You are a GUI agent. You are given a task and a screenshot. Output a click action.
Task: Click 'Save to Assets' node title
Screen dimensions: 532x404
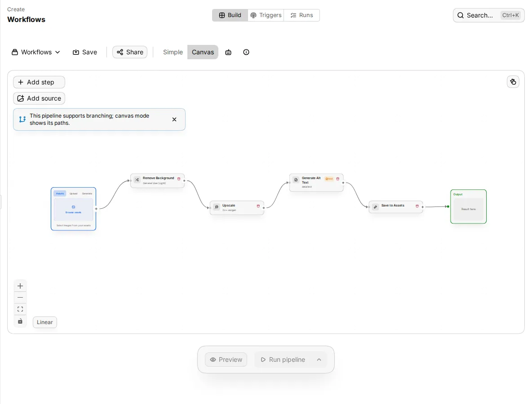393,206
